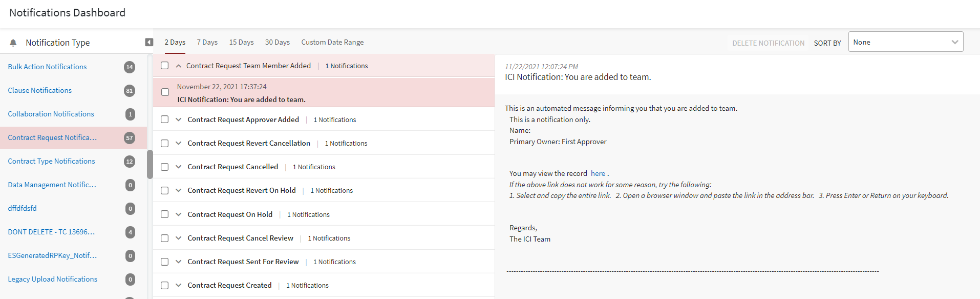
Task: Open the 'here' record link
Action: pyautogui.click(x=598, y=173)
